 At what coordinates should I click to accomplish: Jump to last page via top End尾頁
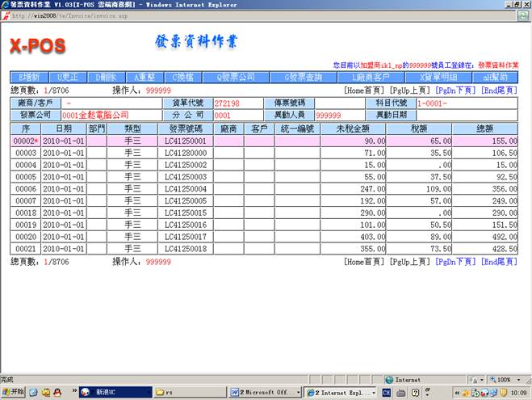[499, 91]
